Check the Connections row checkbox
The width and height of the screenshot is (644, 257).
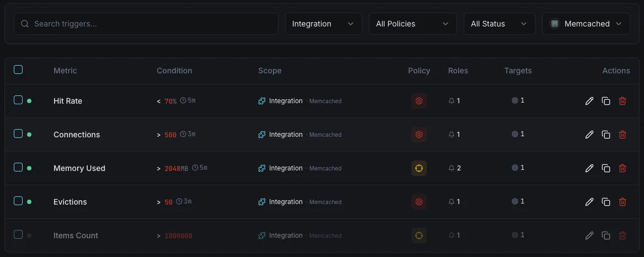(18, 134)
